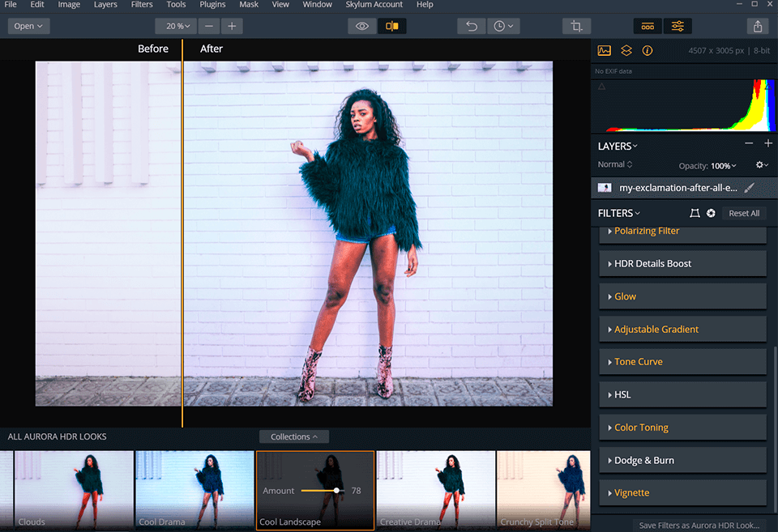Toggle the looks filmstrip panel
The height and width of the screenshot is (532, 778).
pos(648,26)
